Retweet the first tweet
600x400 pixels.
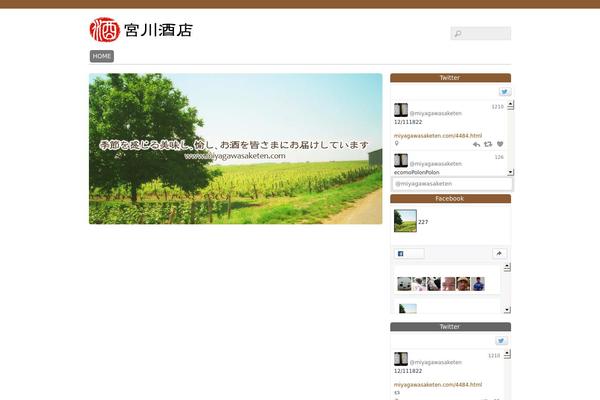(488, 144)
